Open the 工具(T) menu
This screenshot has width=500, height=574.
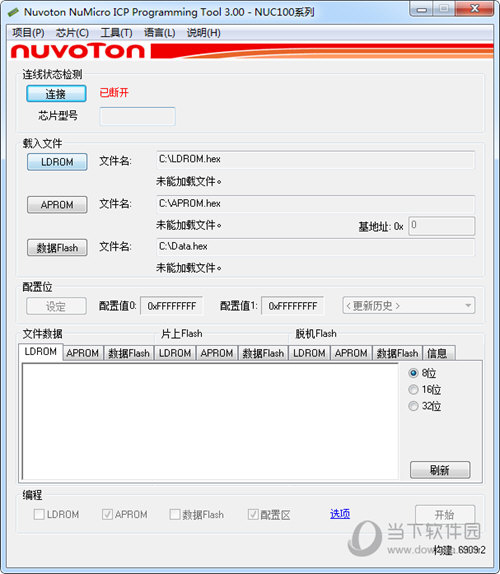click(116, 33)
